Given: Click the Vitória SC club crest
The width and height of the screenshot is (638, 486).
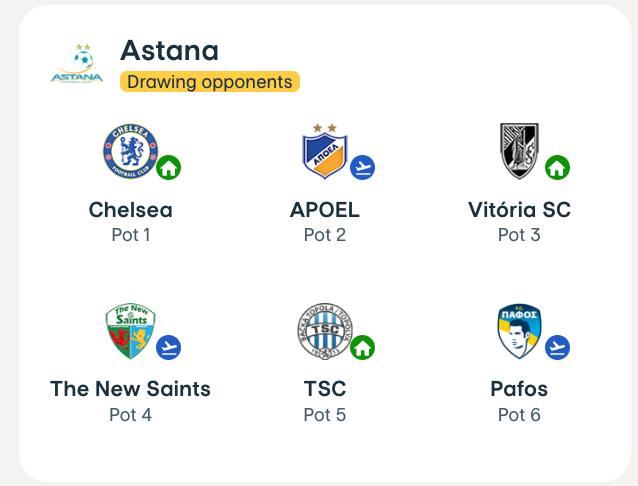Looking at the screenshot, I should (x=519, y=151).
